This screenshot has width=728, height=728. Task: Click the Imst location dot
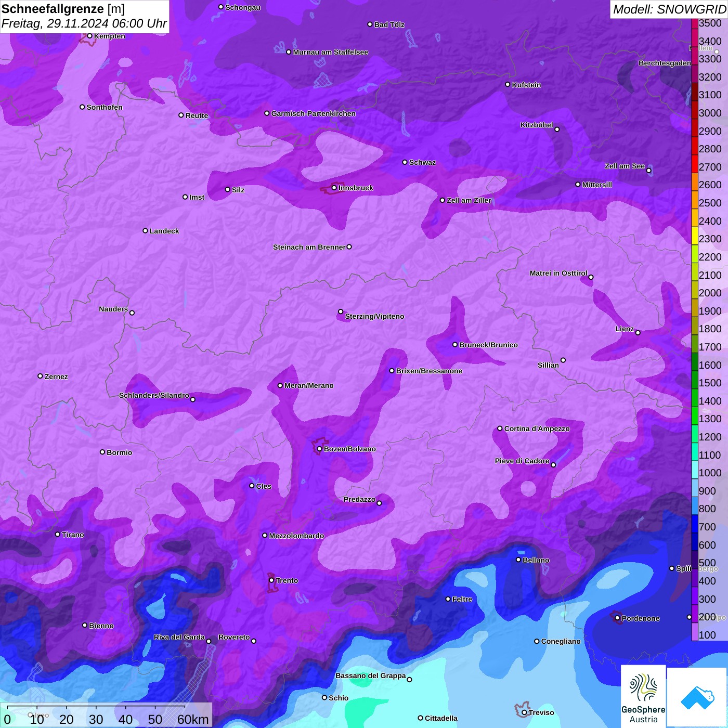tap(185, 197)
